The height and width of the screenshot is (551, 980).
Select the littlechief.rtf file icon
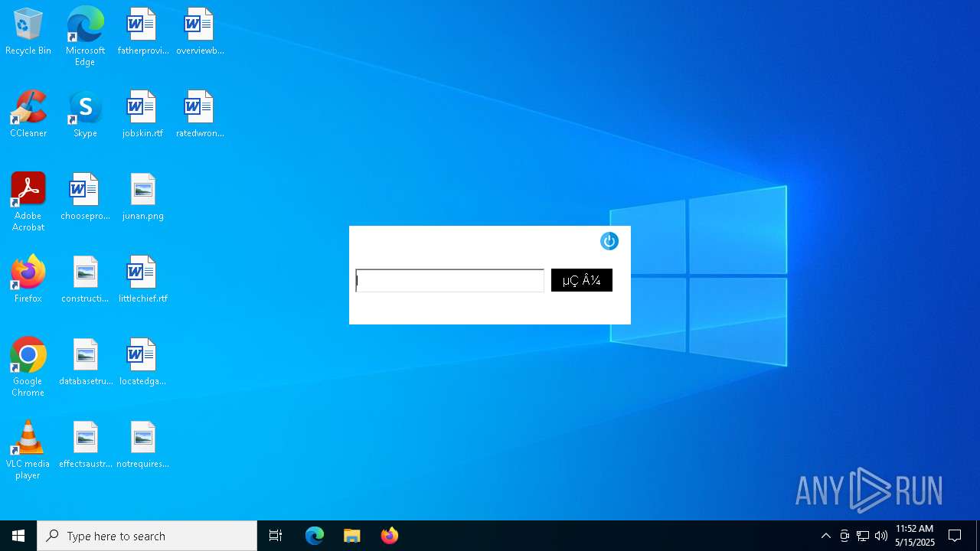(x=142, y=280)
